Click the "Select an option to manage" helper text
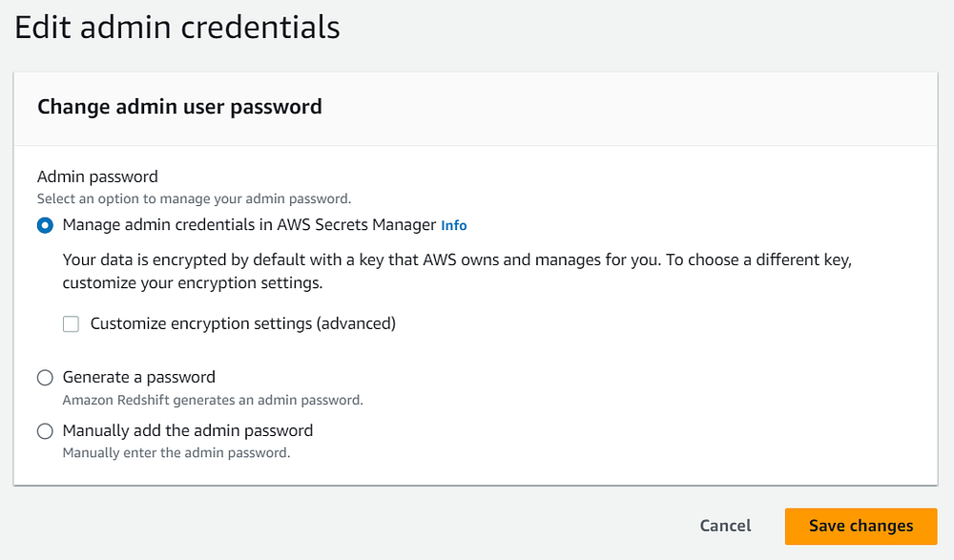 [x=195, y=199]
